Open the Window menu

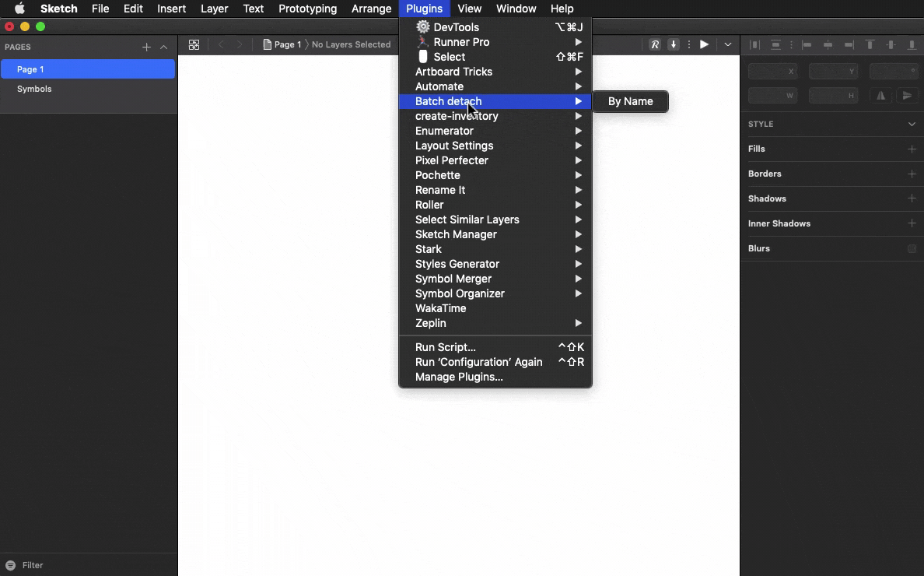pos(516,9)
